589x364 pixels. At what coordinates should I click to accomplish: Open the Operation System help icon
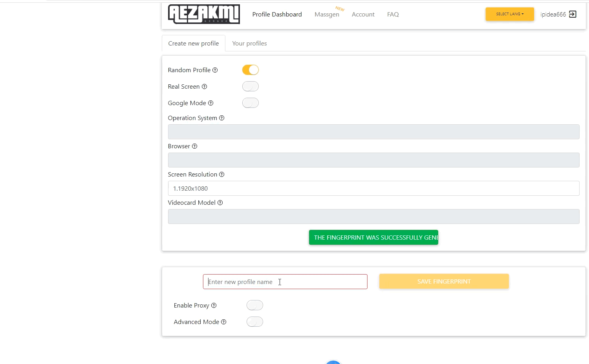221,118
